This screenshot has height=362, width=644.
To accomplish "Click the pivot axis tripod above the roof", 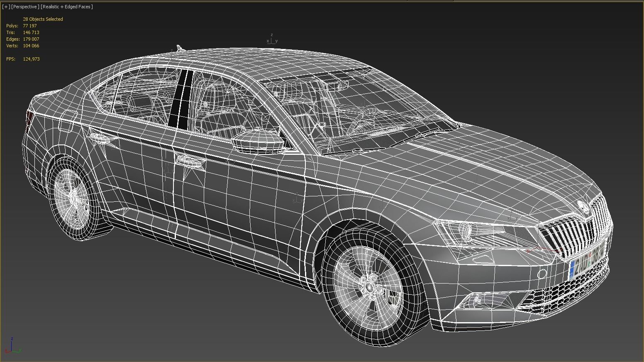I will tap(272, 39).
